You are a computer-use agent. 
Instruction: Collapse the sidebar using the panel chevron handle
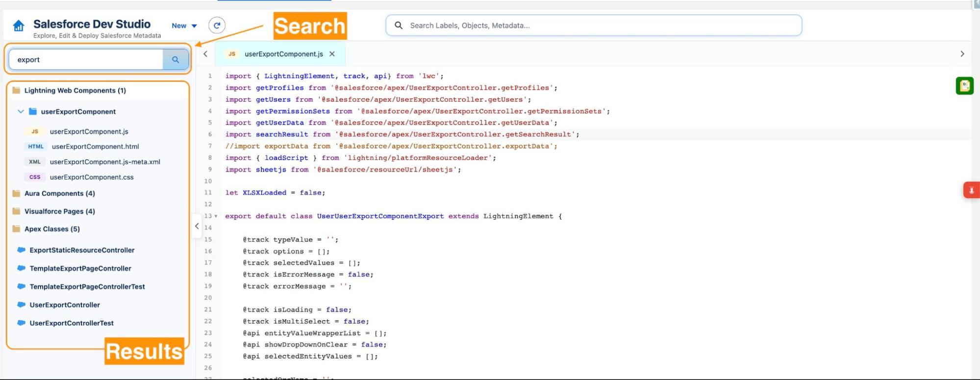click(197, 226)
